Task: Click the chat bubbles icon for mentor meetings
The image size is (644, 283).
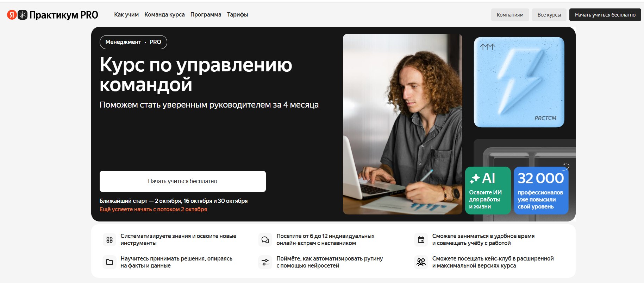Action: tap(265, 240)
